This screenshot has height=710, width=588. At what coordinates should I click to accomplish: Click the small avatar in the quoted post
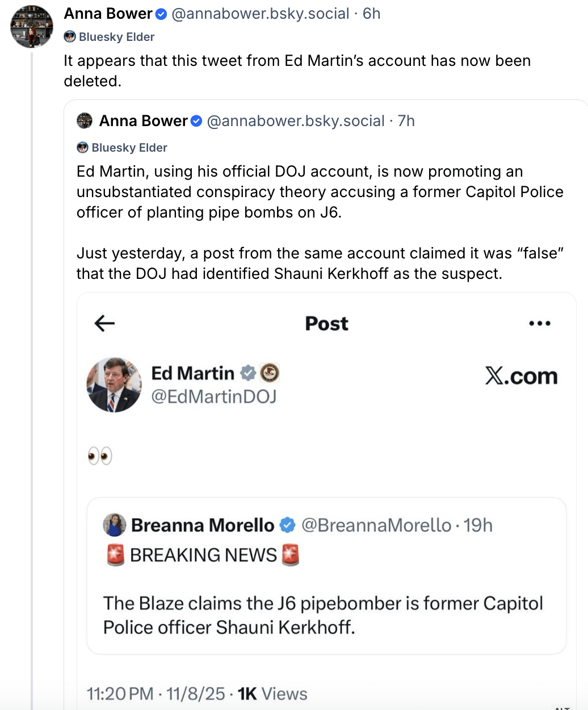[85, 121]
